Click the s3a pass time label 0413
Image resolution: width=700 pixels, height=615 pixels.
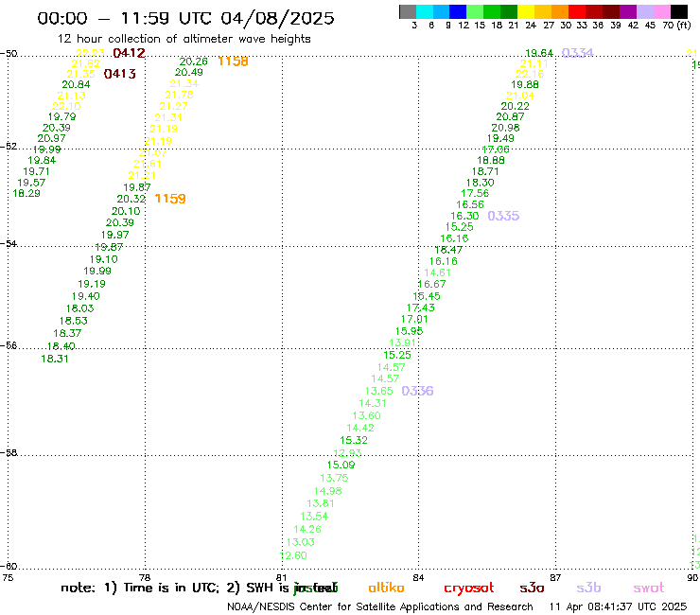(x=119, y=74)
